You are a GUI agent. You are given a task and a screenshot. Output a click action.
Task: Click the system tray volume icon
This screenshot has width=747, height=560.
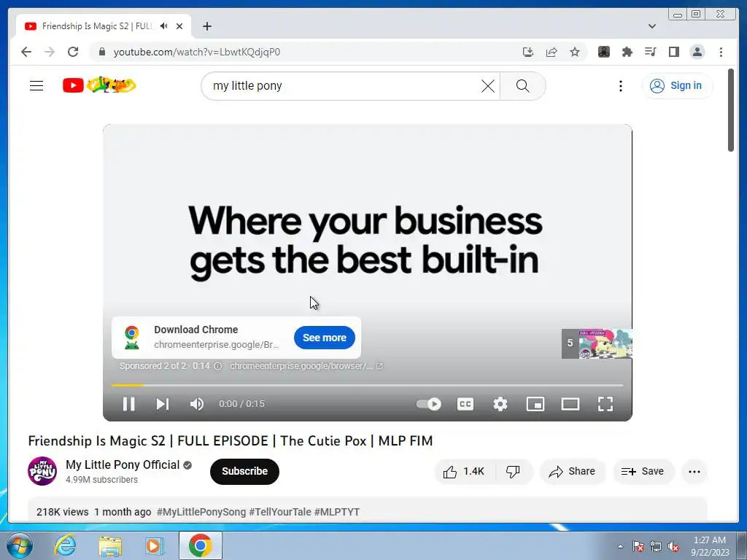point(673,547)
